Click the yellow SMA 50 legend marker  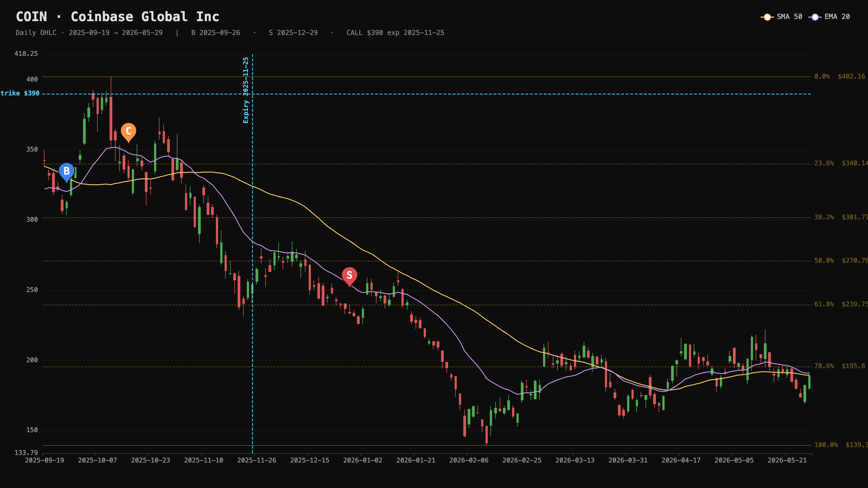[767, 17]
